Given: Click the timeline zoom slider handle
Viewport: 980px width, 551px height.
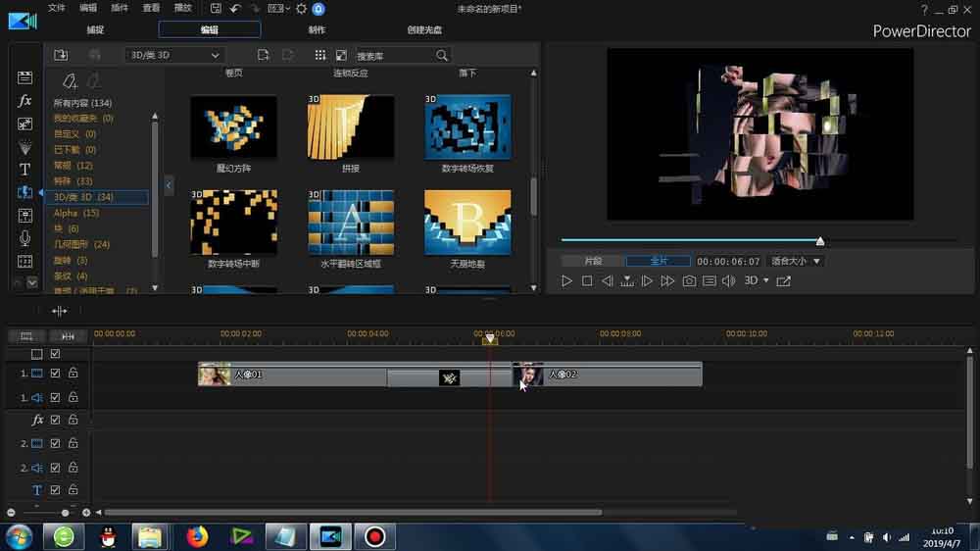Looking at the screenshot, I should (x=66, y=513).
